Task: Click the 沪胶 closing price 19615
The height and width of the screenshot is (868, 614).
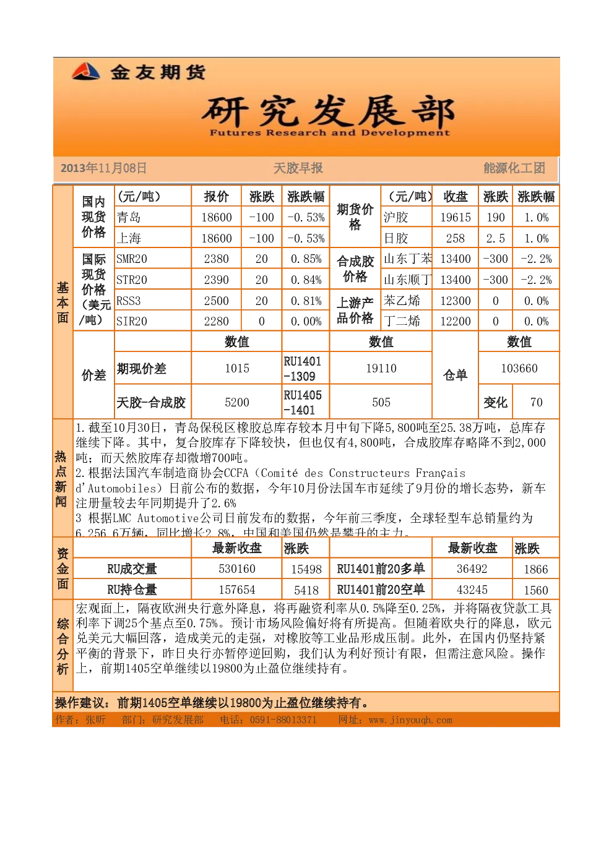Action: coord(456,217)
